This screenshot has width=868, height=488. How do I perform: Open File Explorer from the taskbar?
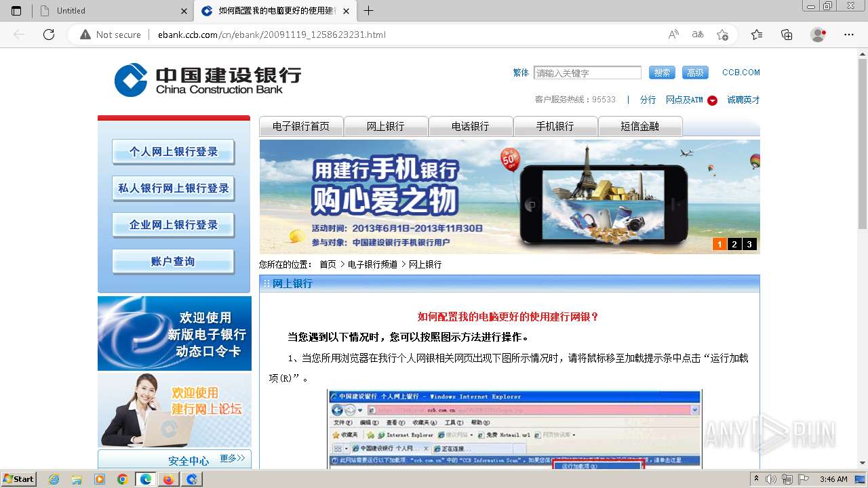77,479
